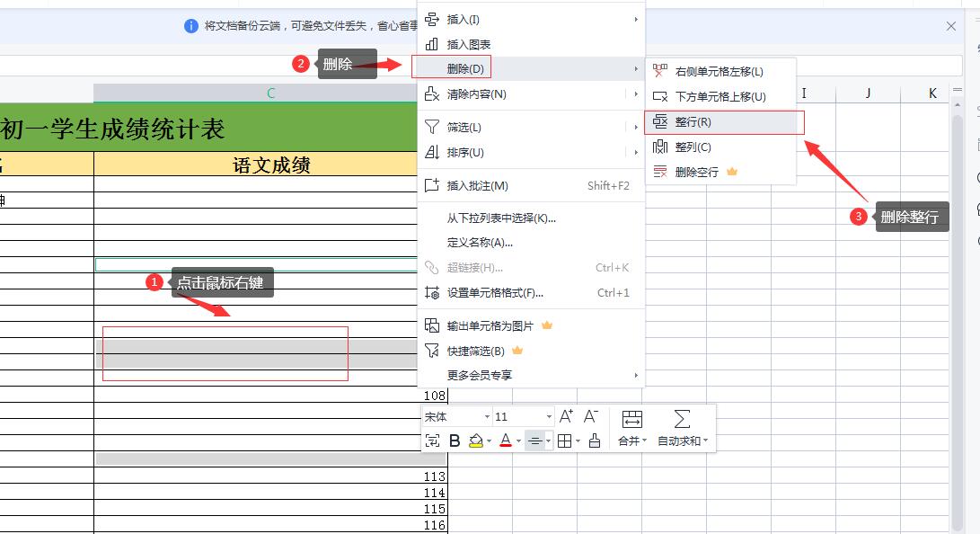
Task: Choose 输出单元格为图片 option
Action: [x=531, y=325]
